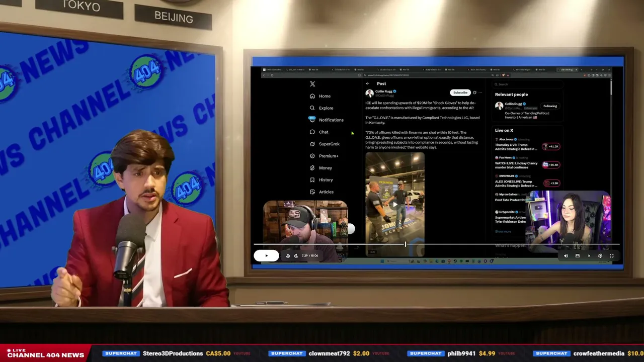Open the Articles icon in sidebar

312,192
